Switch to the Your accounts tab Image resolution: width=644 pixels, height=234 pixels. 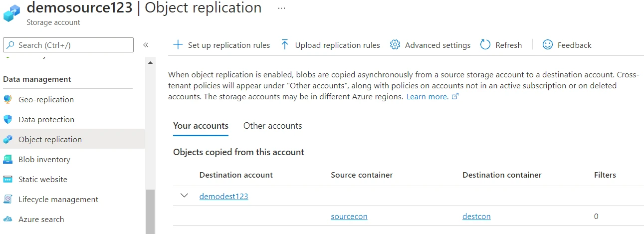tap(201, 126)
